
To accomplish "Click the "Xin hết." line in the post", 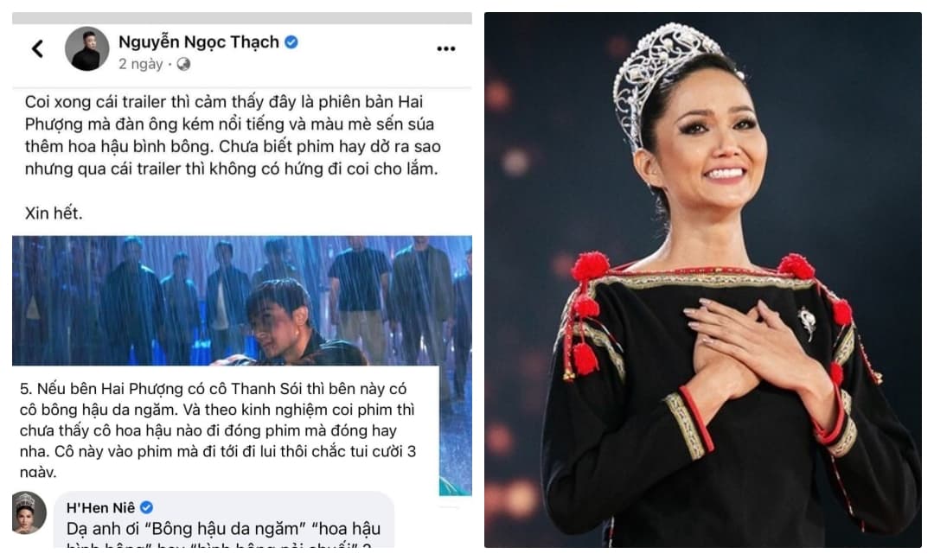I will (x=54, y=213).
